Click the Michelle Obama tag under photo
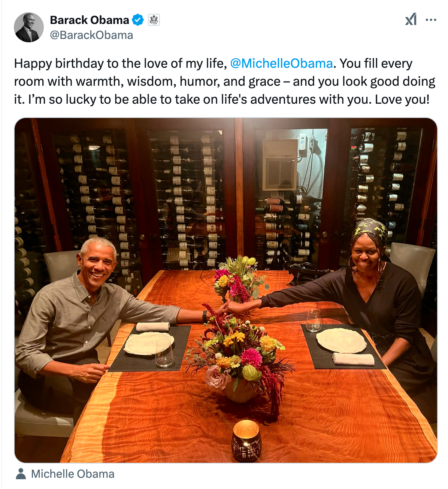 pos(73,474)
